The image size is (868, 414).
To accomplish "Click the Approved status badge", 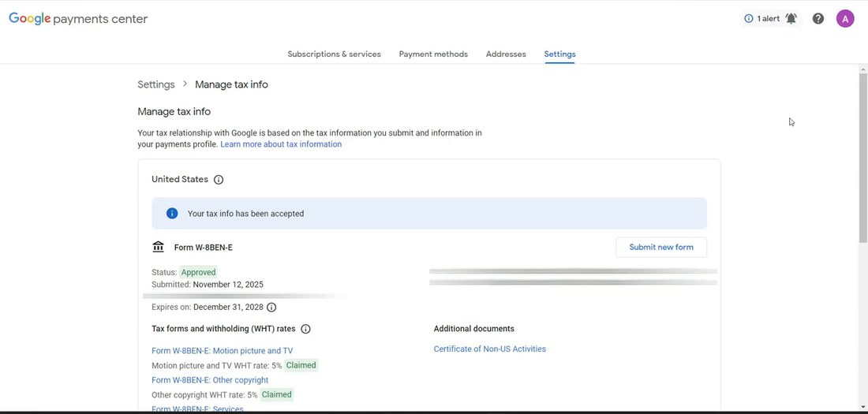I will (x=198, y=272).
